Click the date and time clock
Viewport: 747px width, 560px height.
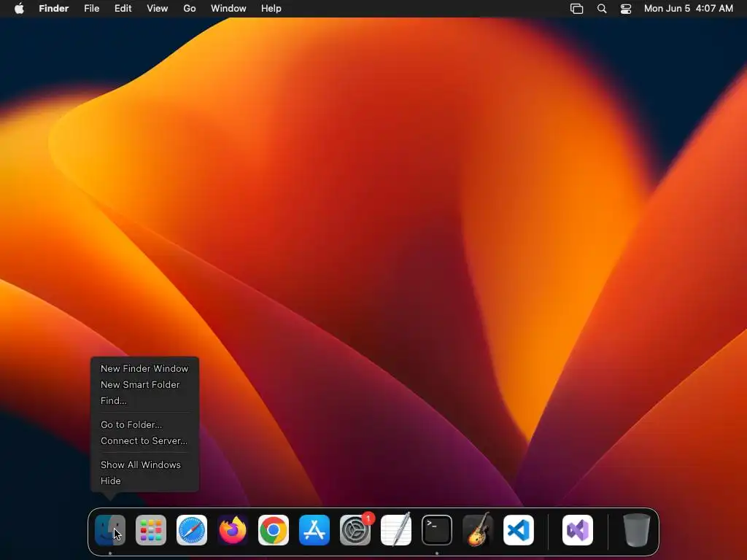coord(689,9)
